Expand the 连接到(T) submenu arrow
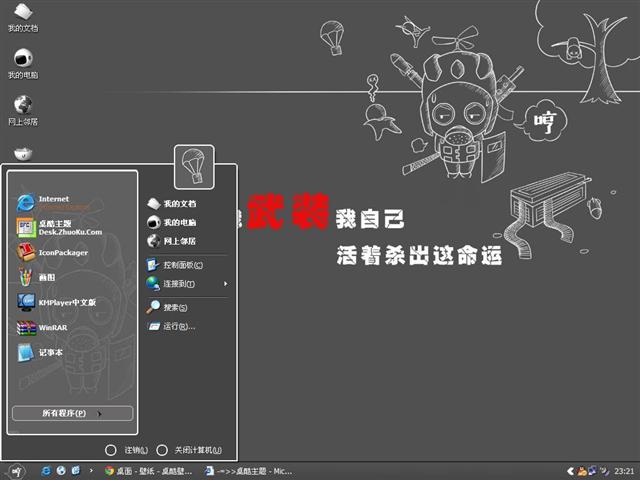 click(x=225, y=284)
